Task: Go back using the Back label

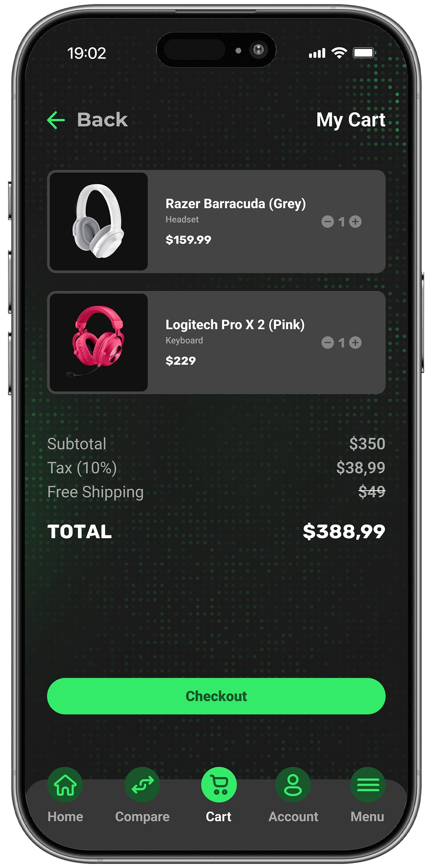Action: point(102,120)
